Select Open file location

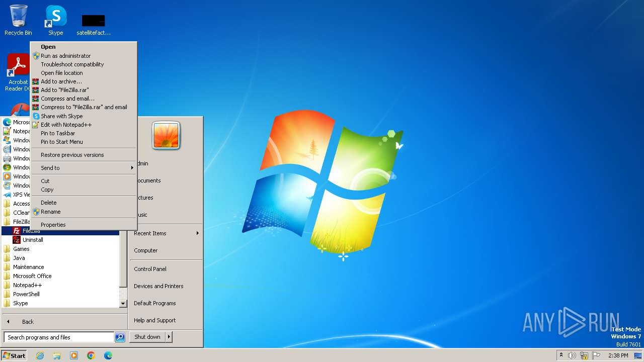coord(84,73)
